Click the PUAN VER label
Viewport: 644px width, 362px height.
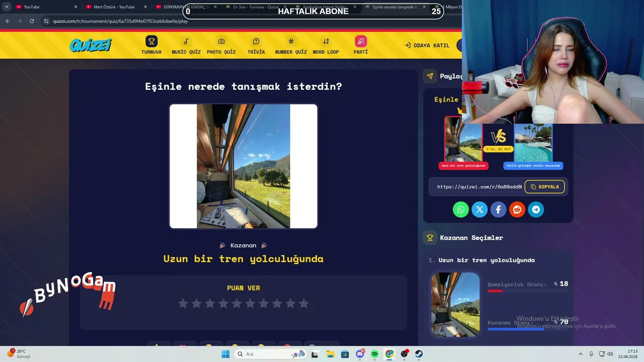pos(244,288)
